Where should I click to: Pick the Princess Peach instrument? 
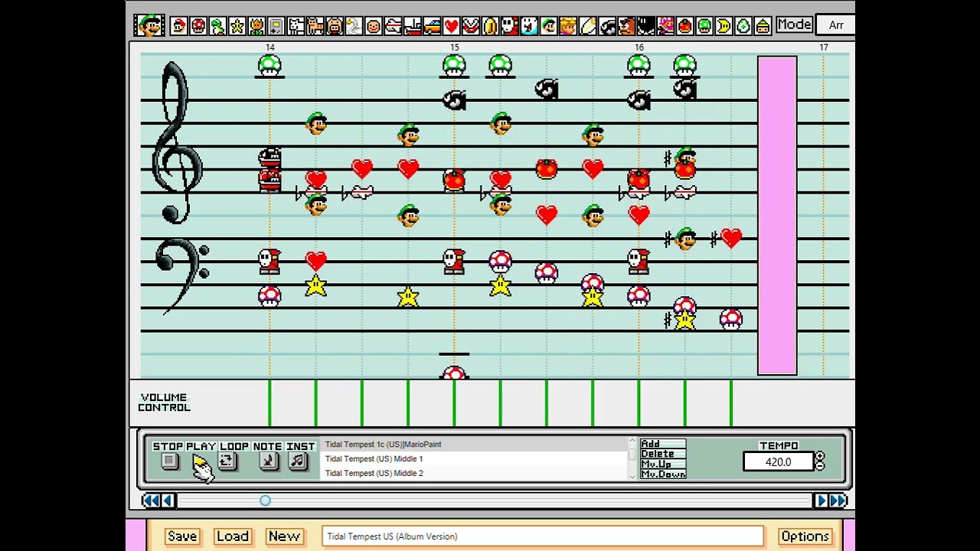568,26
